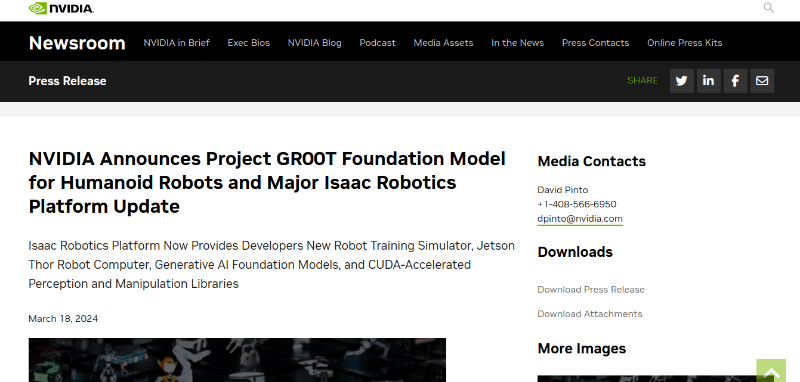Open Online Press Kits menu item

pyautogui.click(x=685, y=43)
